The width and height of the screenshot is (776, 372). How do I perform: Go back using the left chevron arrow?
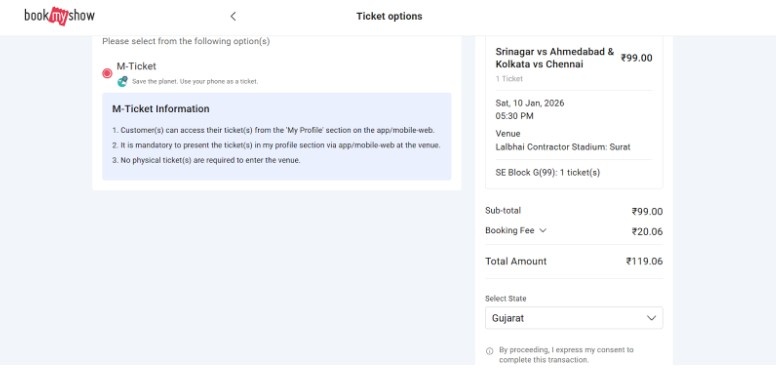coord(233,16)
